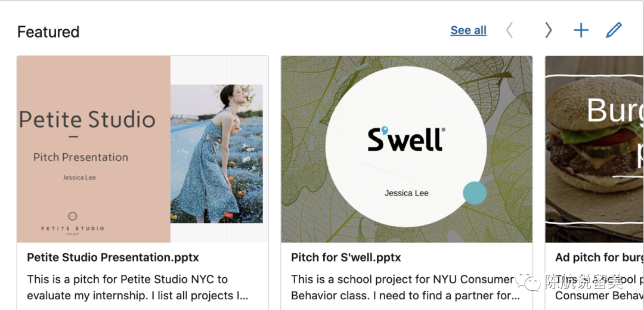Click the woman in blue dress photo
Viewport: 644px width, 310px height.
[x=216, y=154]
